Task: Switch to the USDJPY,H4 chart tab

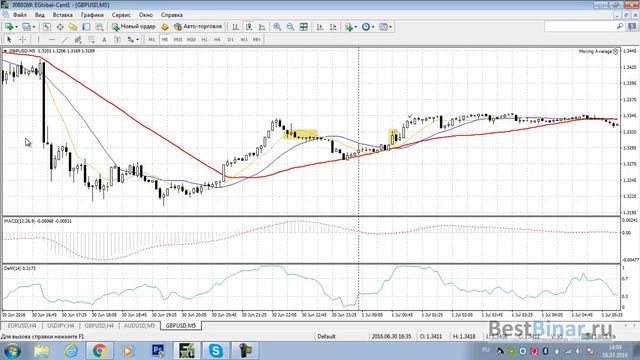Action: 61,326
